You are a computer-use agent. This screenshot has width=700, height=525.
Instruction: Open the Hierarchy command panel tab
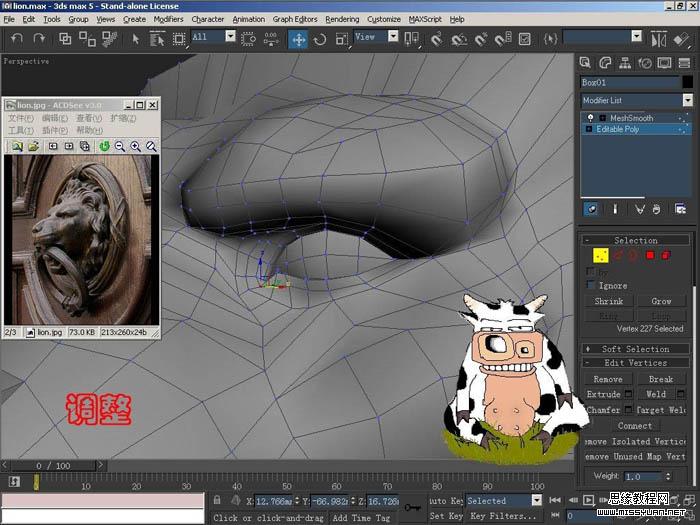[625, 63]
